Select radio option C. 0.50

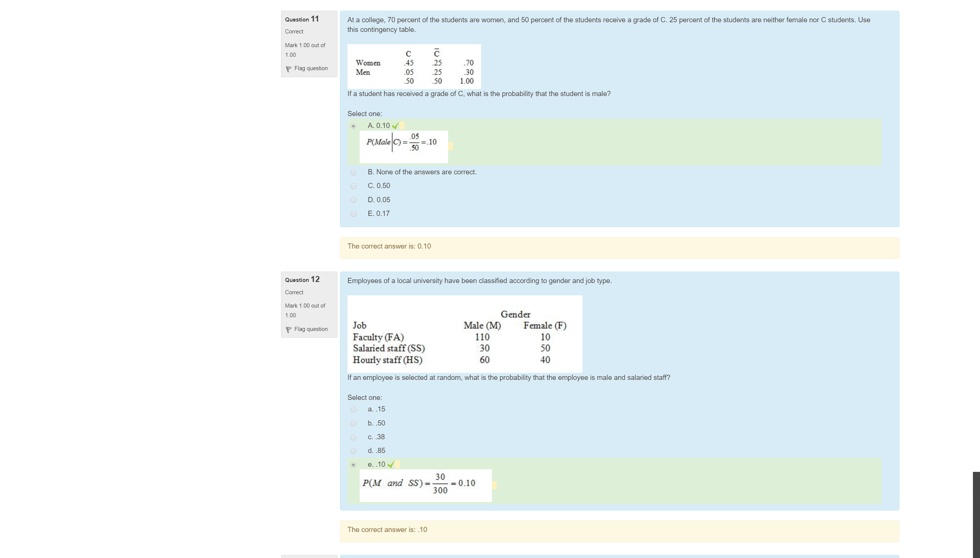(353, 186)
